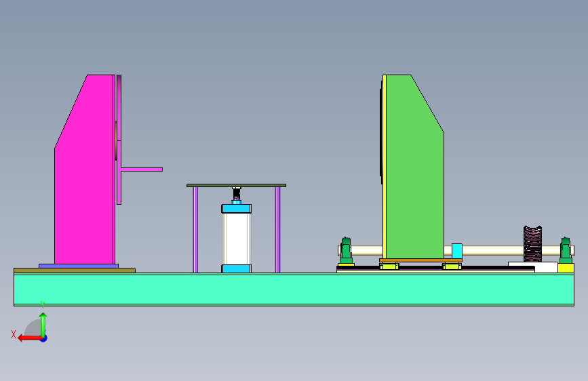
Task: Click the blue Z axis dot of triad
Action: (x=44, y=339)
